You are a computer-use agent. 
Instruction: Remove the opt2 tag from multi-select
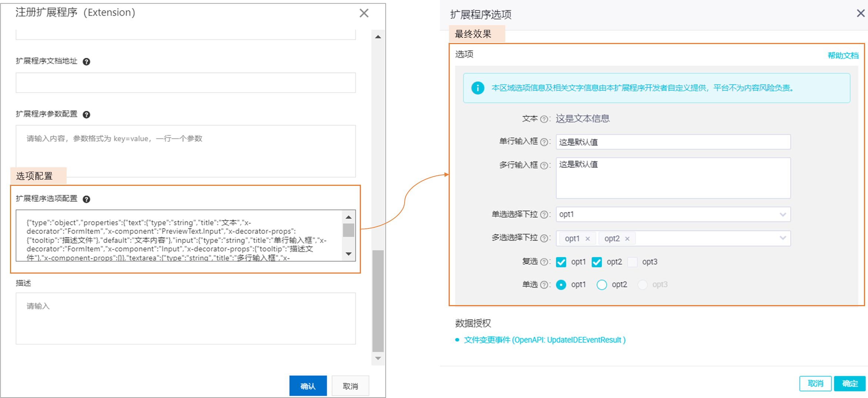pyautogui.click(x=627, y=239)
